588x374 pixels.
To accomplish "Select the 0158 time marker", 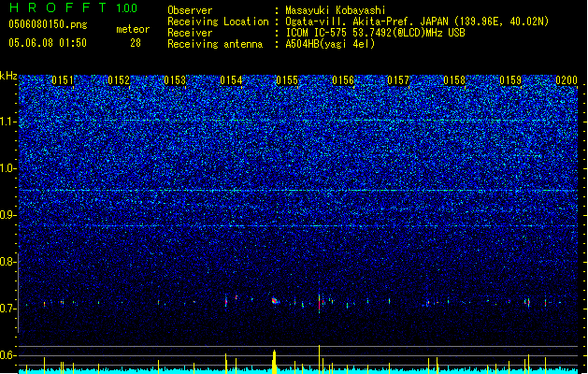I will [x=454, y=80].
